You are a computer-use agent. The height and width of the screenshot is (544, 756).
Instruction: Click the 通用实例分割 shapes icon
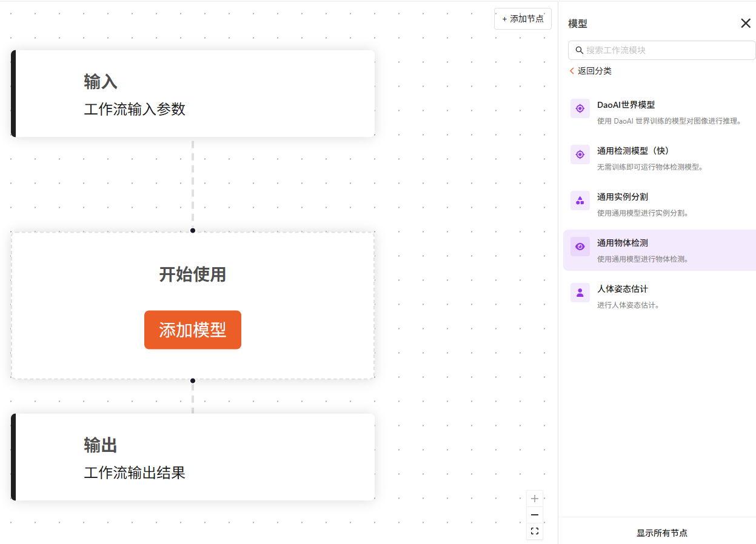pyautogui.click(x=580, y=201)
